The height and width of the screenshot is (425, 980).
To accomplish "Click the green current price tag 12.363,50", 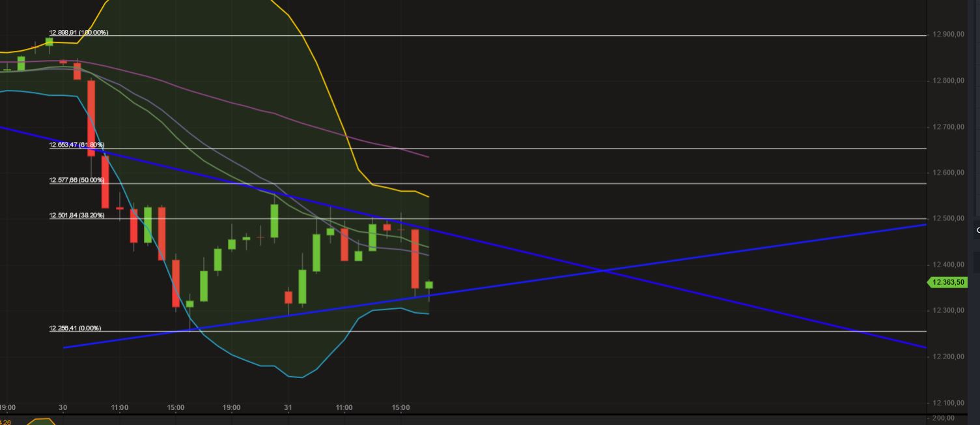I will point(949,282).
